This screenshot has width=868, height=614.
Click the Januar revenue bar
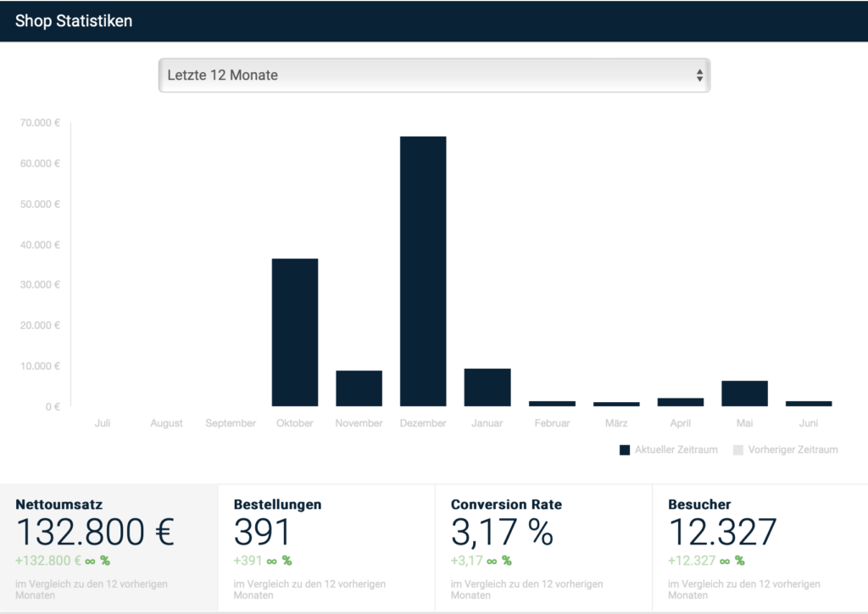487,387
